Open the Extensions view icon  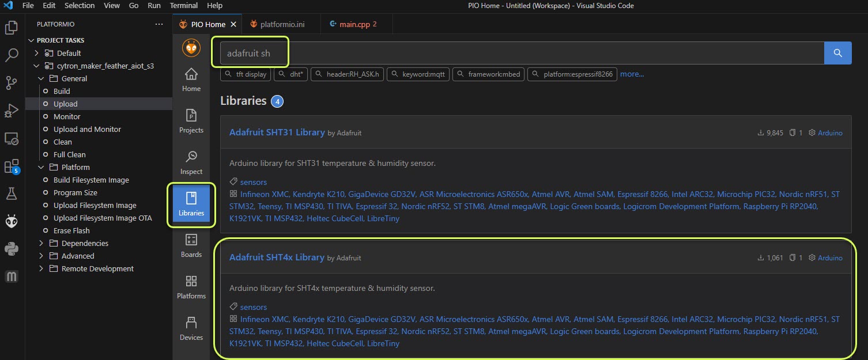point(12,166)
